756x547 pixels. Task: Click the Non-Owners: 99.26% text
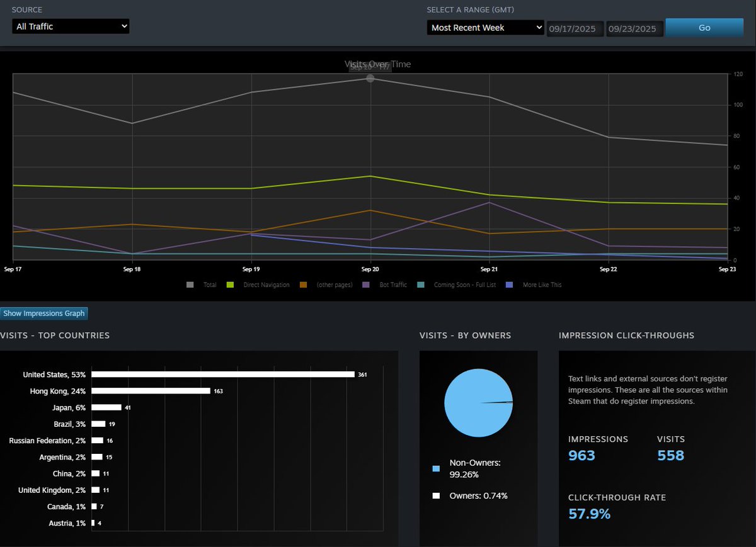[475, 468]
